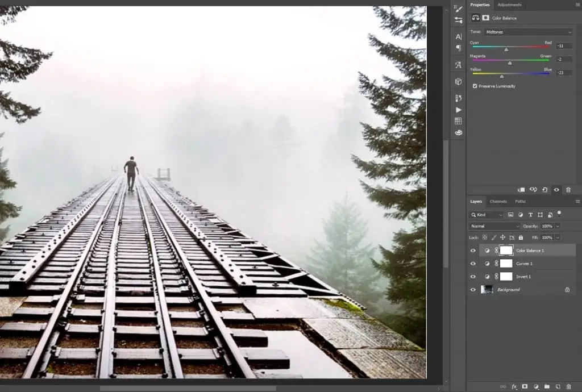
Task: Reset adjustment to defaults
Action: coord(545,190)
